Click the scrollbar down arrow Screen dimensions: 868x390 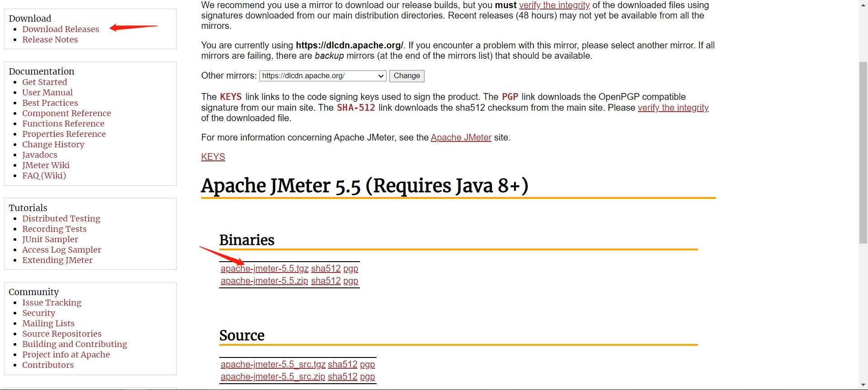[863, 385]
